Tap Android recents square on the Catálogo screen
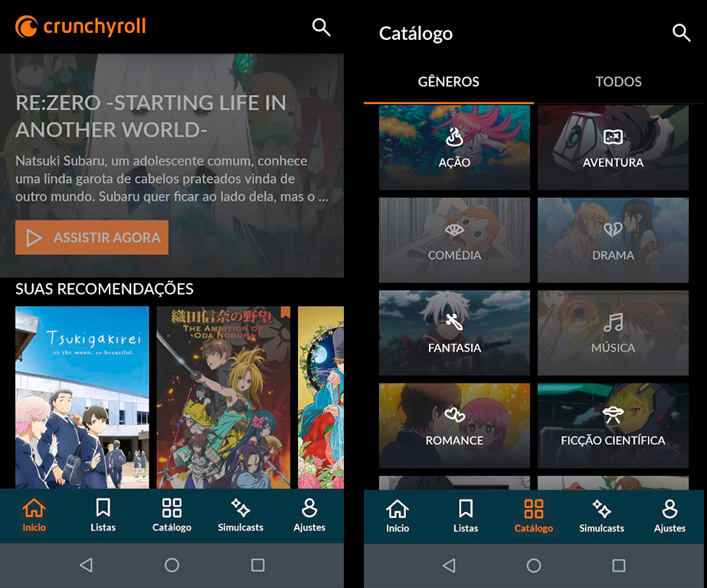 619,566
